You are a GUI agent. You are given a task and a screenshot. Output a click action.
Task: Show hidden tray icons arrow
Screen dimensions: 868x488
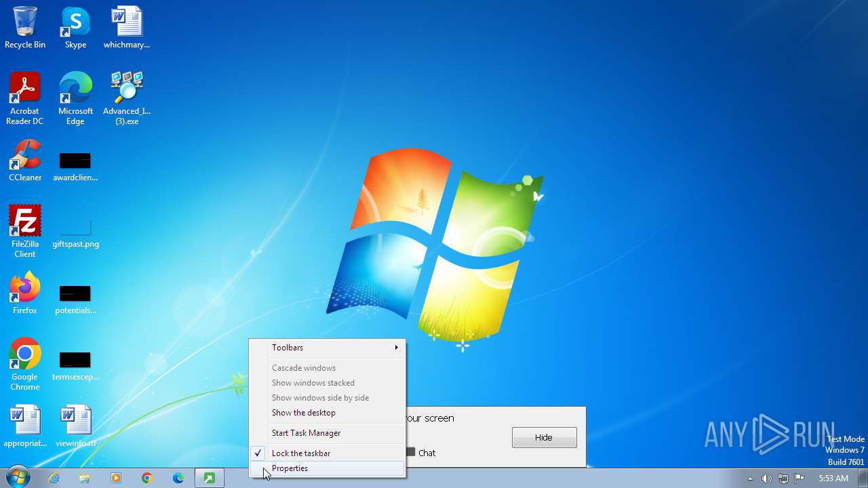click(x=750, y=479)
